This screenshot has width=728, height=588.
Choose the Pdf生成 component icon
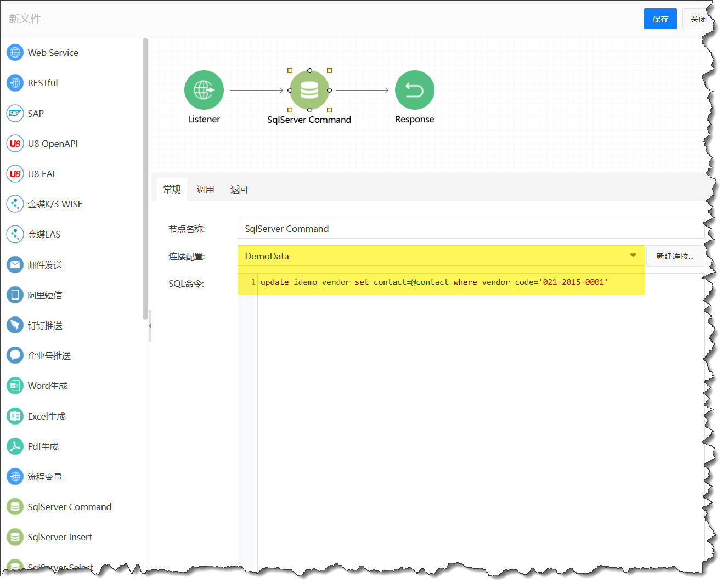[x=15, y=446]
